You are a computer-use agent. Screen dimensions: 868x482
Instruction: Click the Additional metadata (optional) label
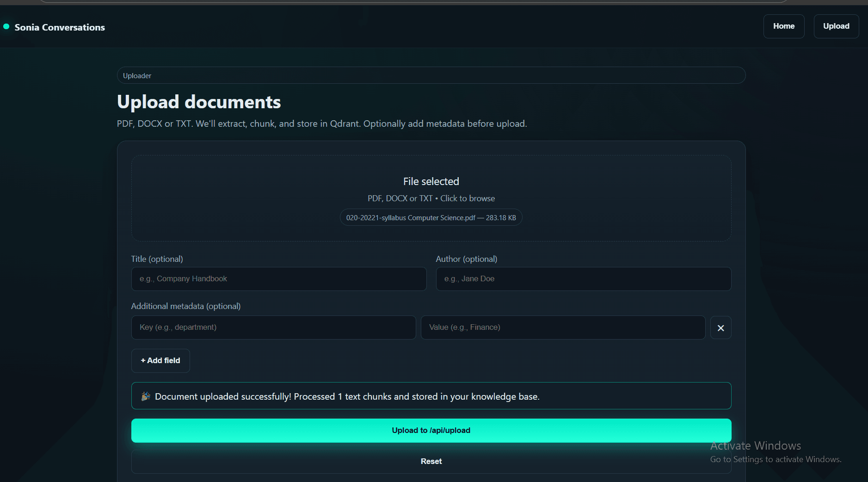[x=186, y=306]
